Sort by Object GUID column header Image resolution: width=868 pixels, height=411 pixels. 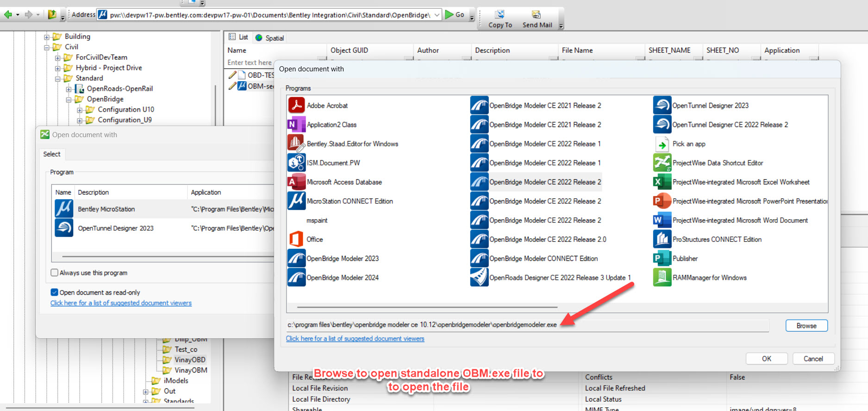point(370,50)
